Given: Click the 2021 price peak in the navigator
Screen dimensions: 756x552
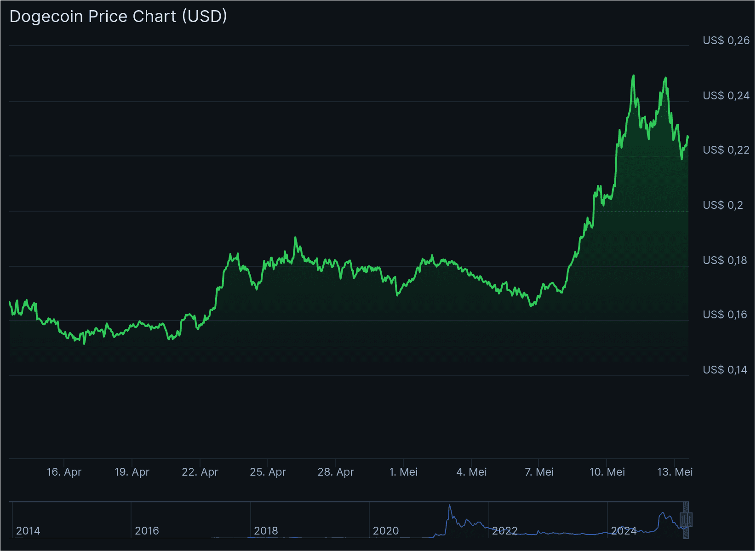Looking at the screenshot, I should [x=450, y=506].
